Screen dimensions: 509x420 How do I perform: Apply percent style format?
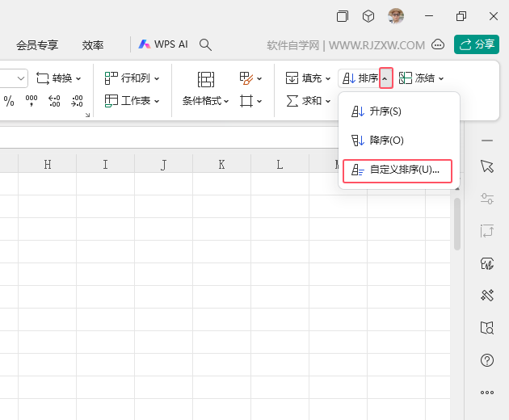tap(9, 101)
